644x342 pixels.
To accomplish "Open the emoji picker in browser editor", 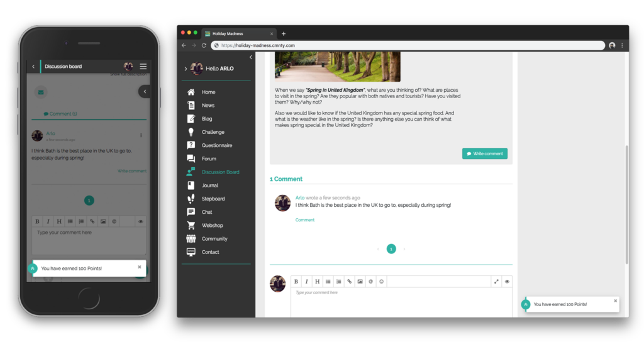I will pyautogui.click(x=381, y=282).
